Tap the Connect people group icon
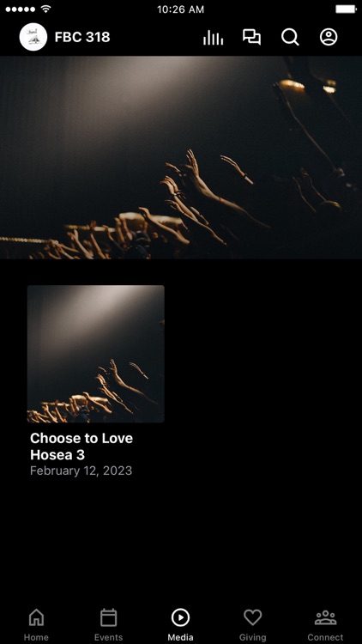This screenshot has width=362, height=644. tap(325, 617)
